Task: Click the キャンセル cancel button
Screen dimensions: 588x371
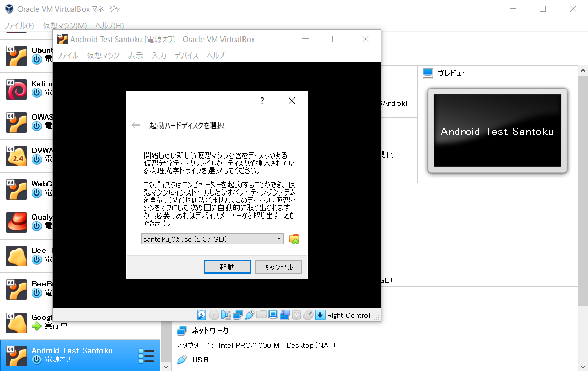Action: (x=278, y=267)
